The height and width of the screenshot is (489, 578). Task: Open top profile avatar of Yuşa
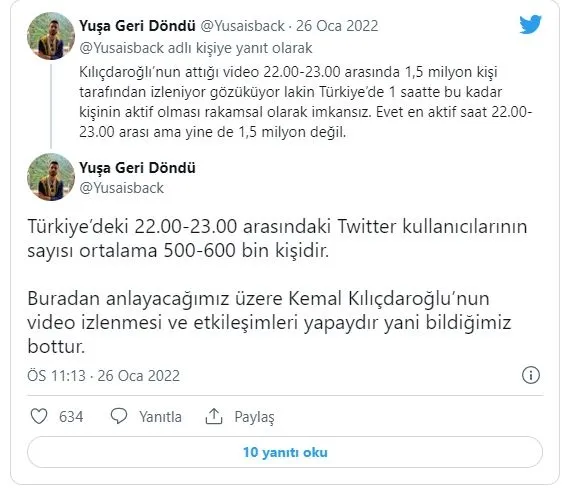click(x=51, y=36)
